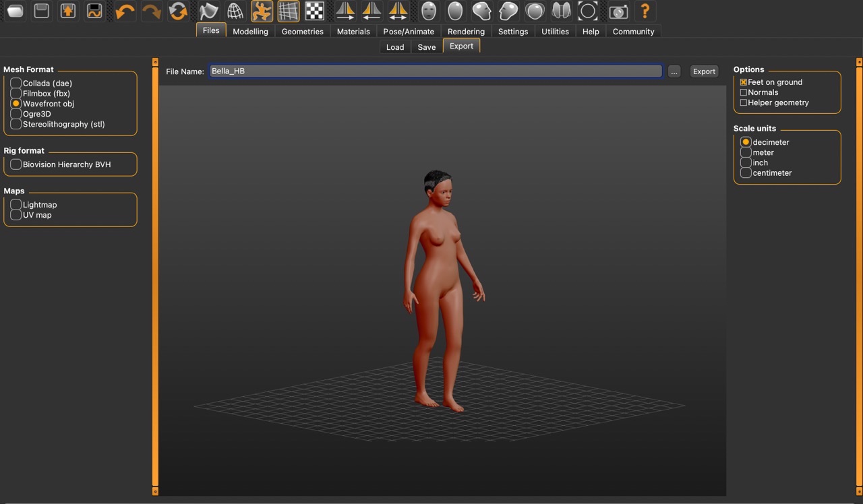This screenshot has width=863, height=504.
Task: Click the reset camera view icon
Action: 588,11
